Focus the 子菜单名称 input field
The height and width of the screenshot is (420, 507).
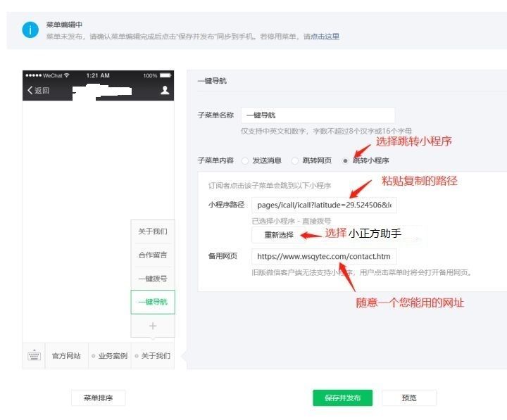[x=318, y=115]
